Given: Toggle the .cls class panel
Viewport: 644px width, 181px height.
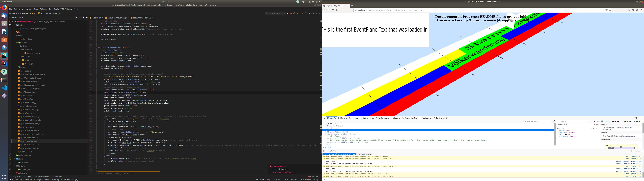Looking at the screenshot, I should click(x=598, y=121).
